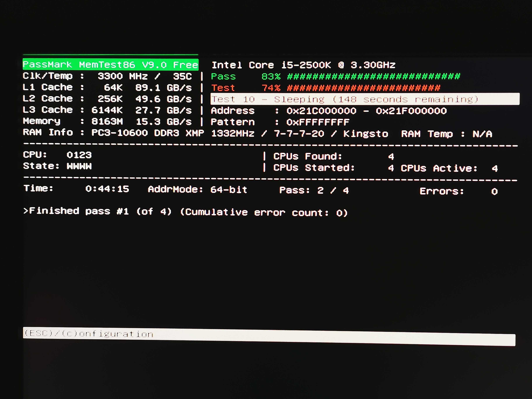Image resolution: width=532 pixels, height=399 pixels.
Task: Click the green Pass 83% progress bar
Action: (x=336, y=76)
